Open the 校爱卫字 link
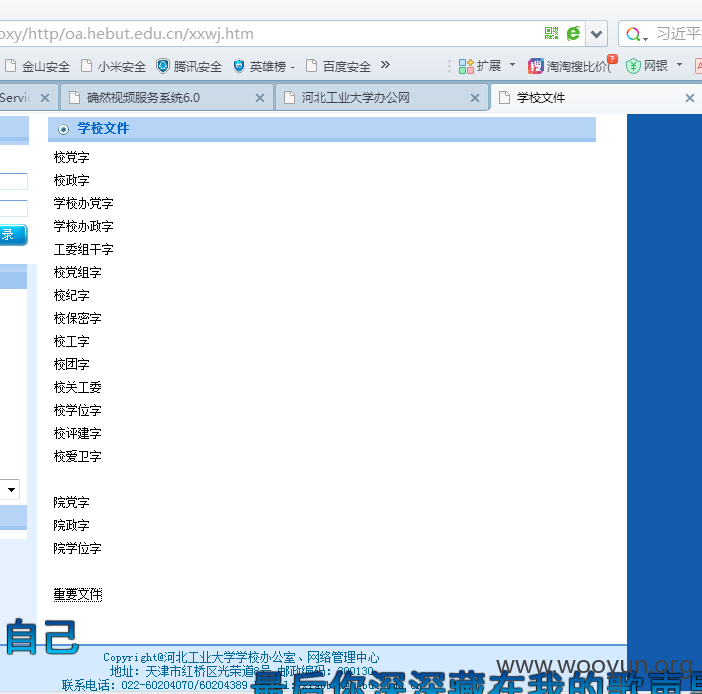The image size is (702, 694). pyautogui.click(x=77, y=456)
